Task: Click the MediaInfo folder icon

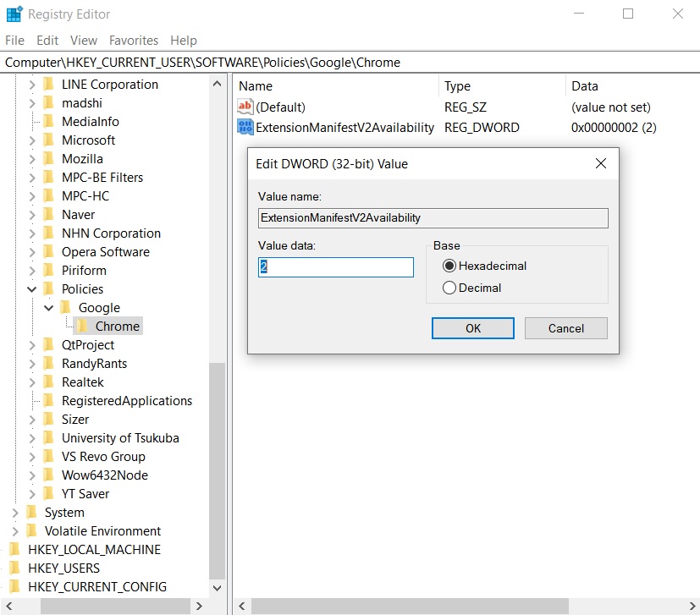Action: (x=48, y=122)
